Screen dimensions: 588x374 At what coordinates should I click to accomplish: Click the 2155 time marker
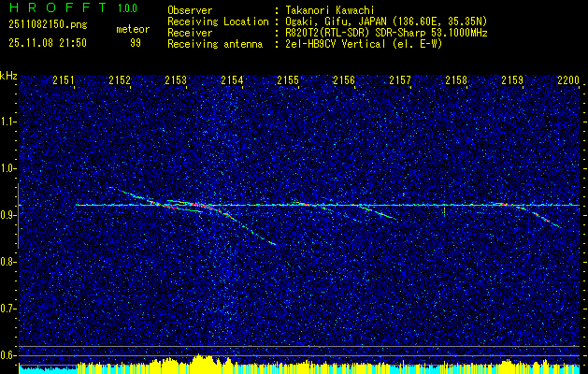[288, 79]
